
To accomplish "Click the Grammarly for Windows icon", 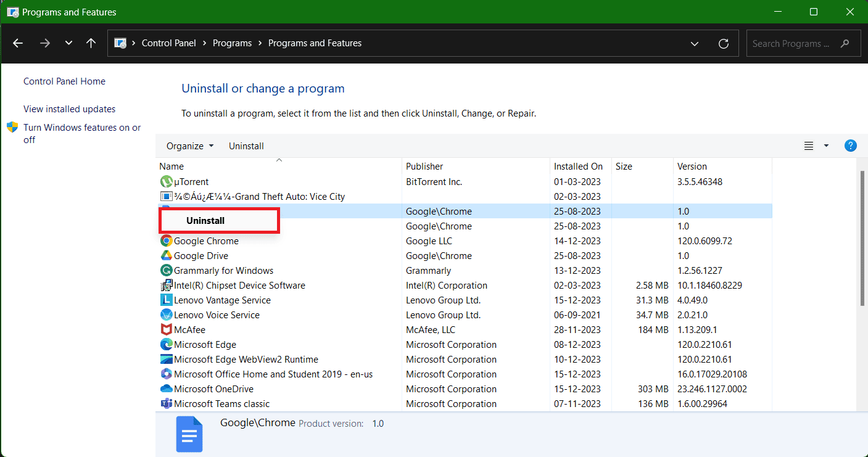I will click(166, 271).
